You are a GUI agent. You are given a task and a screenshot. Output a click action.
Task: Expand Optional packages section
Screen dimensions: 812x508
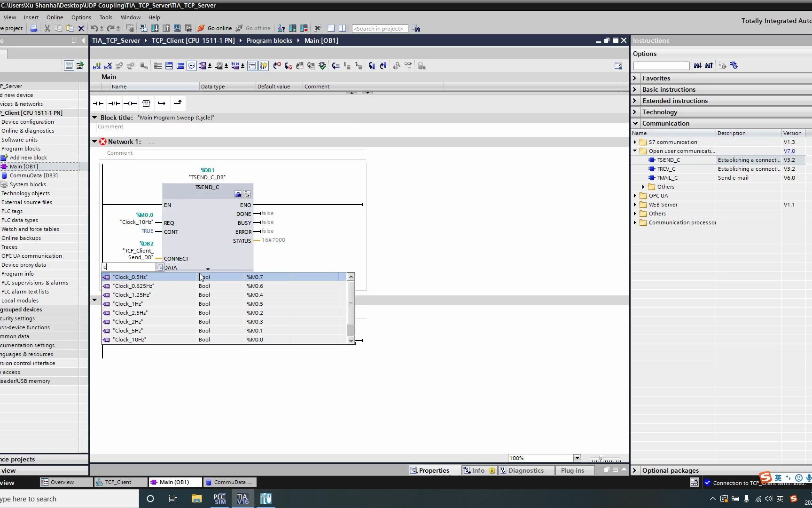tap(635, 470)
